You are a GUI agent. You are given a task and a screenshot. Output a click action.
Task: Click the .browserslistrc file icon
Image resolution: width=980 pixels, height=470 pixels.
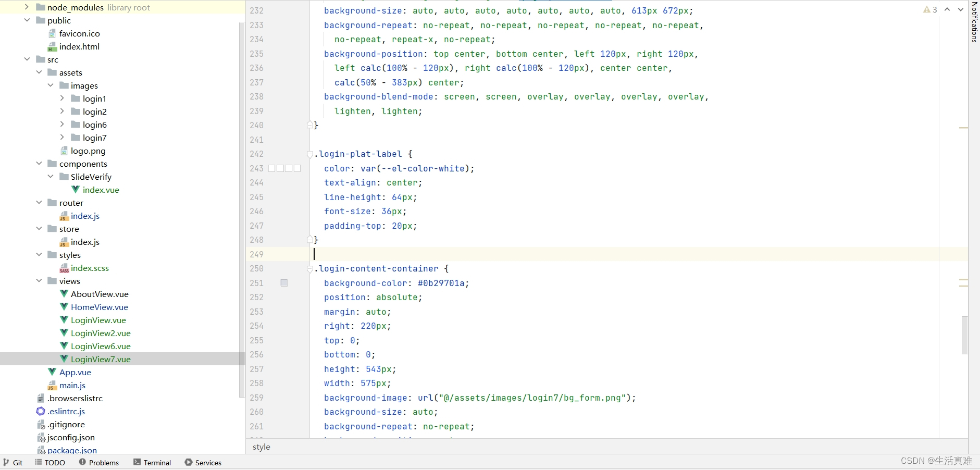41,398
